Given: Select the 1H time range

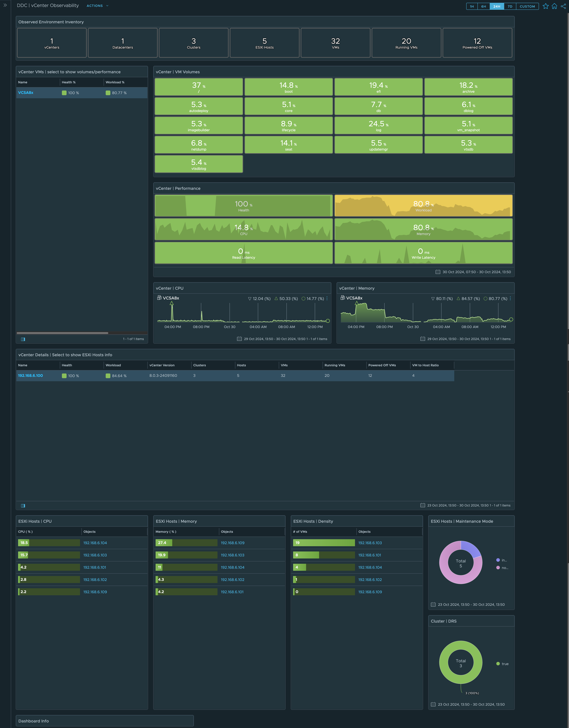Looking at the screenshot, I should (472, 6).
